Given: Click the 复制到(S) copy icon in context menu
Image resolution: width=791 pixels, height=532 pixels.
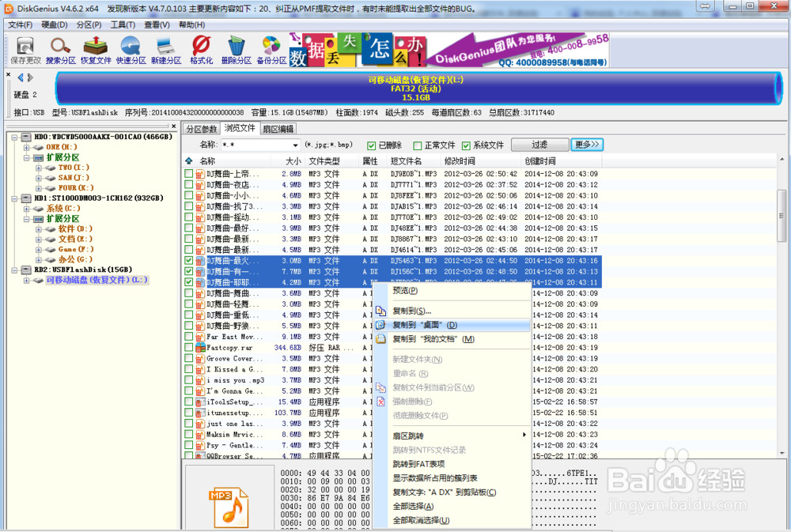Looking at the screenshot, I should tap(381, 311).
